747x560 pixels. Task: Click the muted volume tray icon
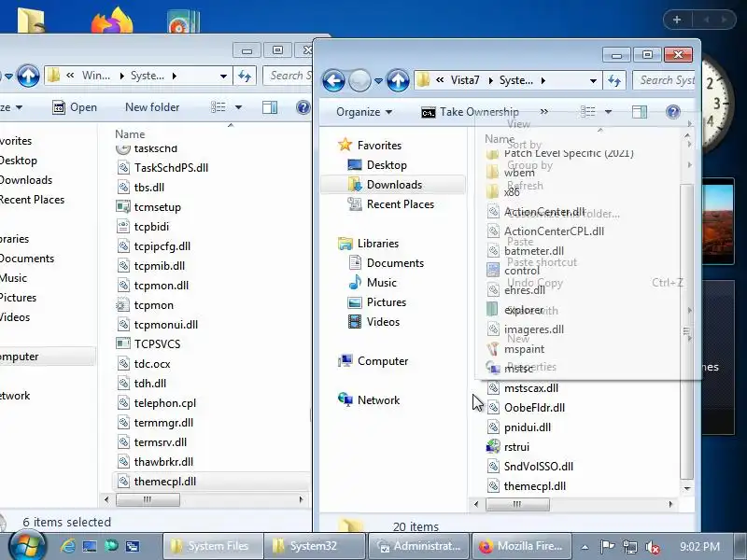(652, 547)
